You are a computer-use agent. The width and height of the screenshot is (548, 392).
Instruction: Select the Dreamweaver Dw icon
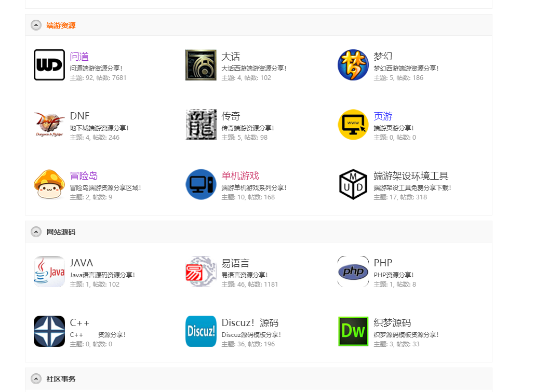pos(353,331)
